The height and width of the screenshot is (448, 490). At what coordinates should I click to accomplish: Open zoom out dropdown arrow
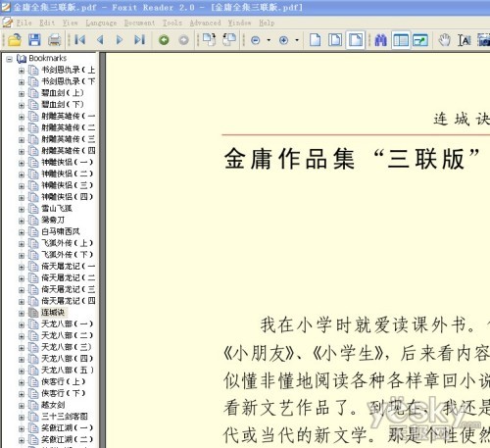click(x=269, y=40)
